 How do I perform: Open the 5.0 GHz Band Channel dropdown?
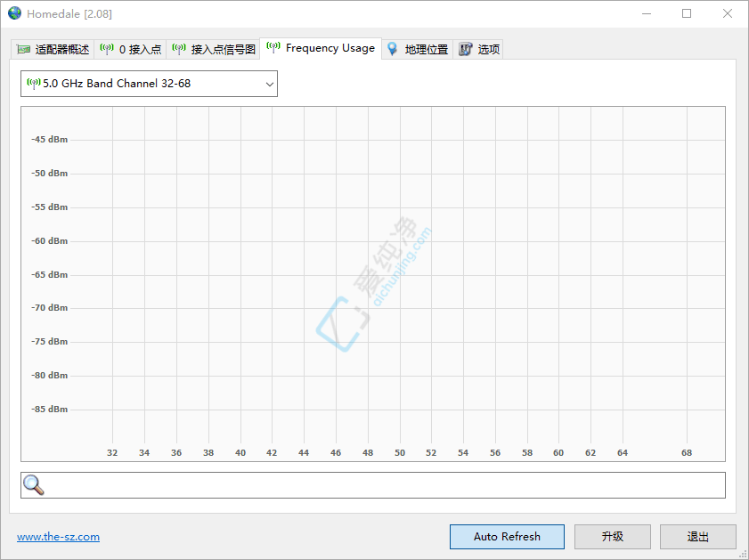click(x=149, y=84)
